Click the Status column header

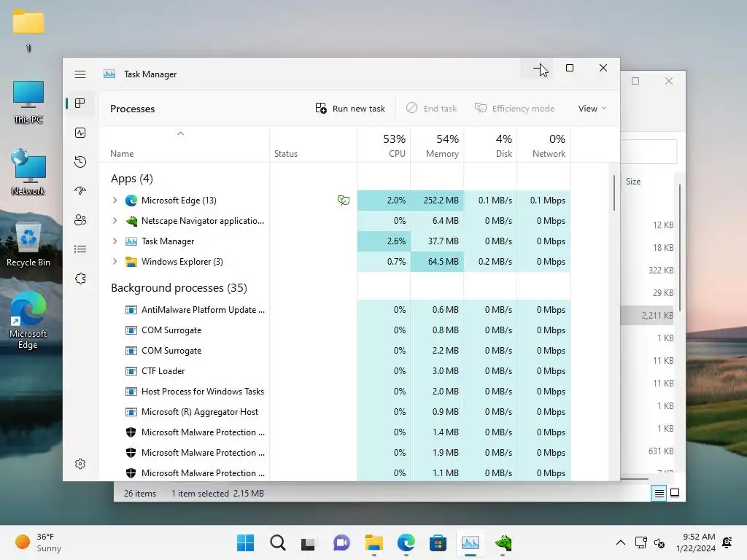click(x=314, y=145)
